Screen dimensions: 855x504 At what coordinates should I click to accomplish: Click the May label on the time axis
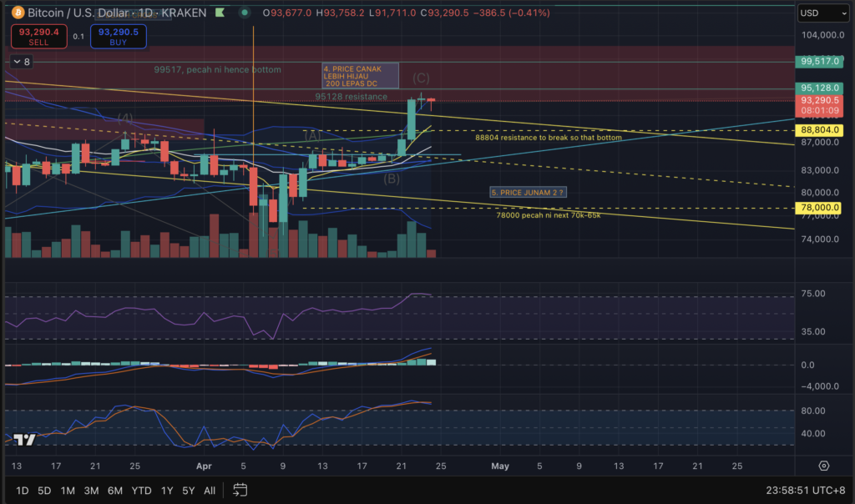pyautogui.click(x=500, y=466)
